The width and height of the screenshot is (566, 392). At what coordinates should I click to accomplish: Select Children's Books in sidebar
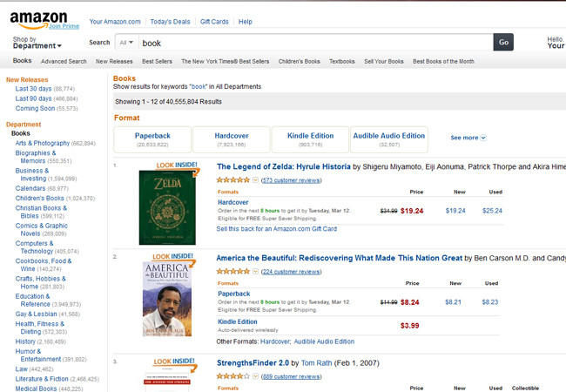click(40, 198)
